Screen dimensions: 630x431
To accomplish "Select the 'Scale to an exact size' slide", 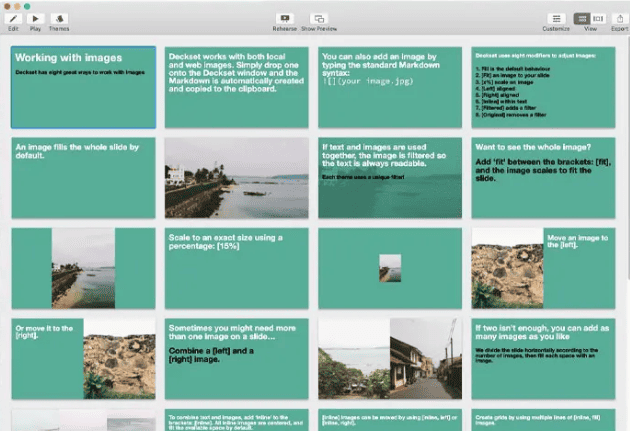I will (237, 268).
